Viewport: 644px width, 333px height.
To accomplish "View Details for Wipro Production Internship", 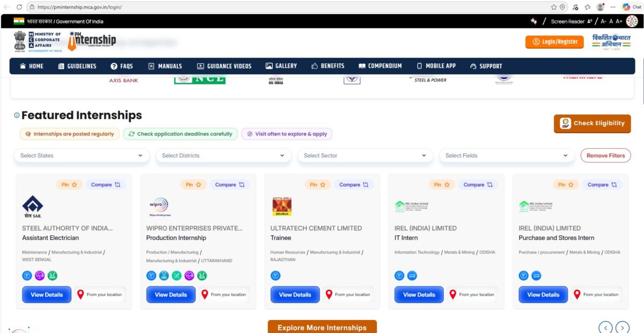I will tap(171, 294).
